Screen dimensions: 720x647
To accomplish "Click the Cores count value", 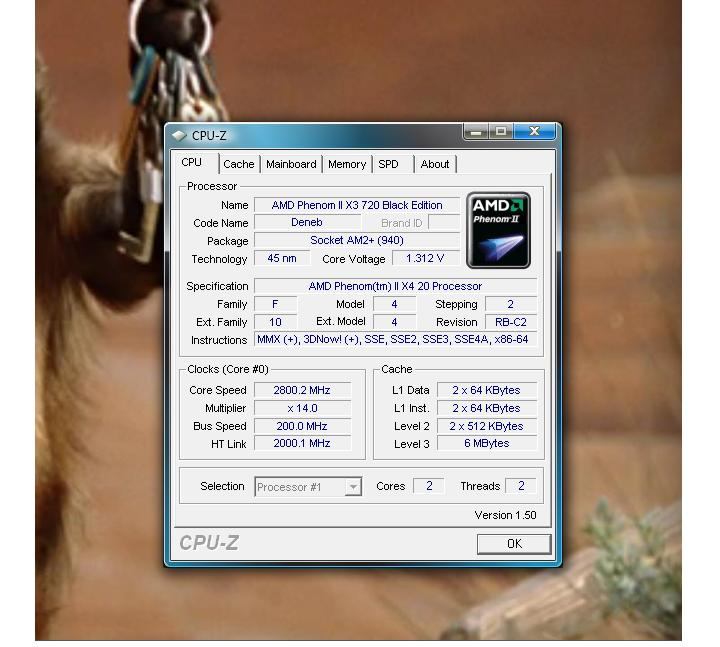I will [x=429, y=486].
